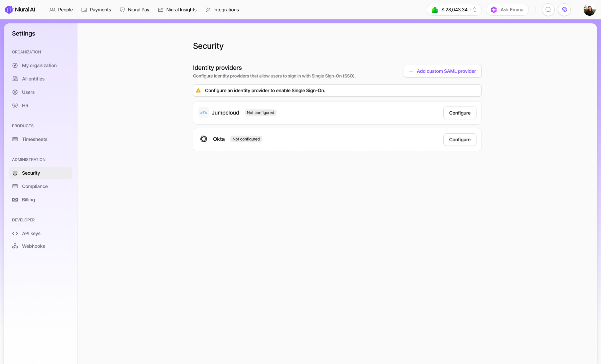Image resolution: width=601 pixels, height=364 pixels.
Task: Open API keys under Developer
Action: tap(41, 233)
